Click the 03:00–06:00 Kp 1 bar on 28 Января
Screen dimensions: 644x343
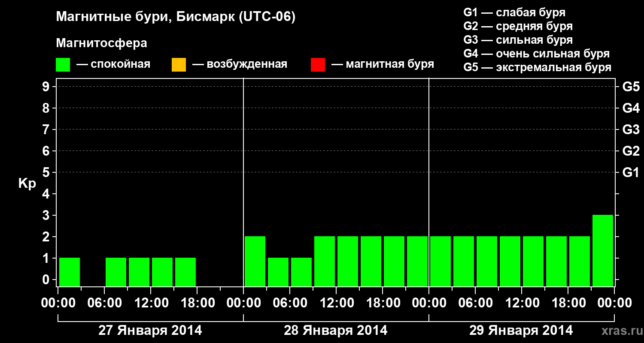point(278,272)
